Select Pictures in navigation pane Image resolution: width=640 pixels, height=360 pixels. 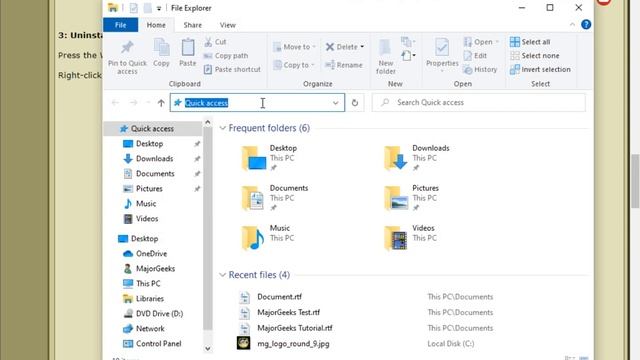[149, 189]
